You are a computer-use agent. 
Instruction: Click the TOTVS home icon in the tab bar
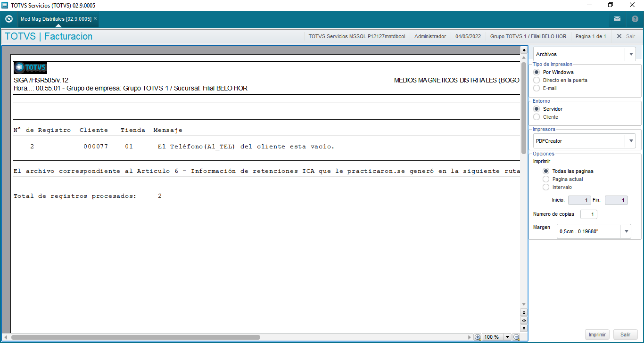tap(8, 19)
